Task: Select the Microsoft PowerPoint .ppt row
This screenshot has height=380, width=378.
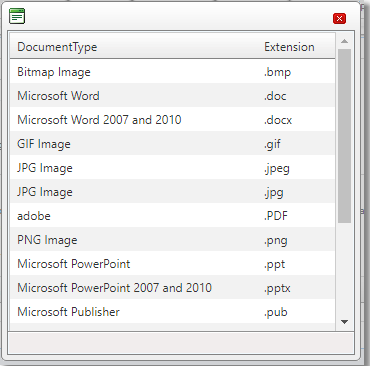Action: pyautogui.click(x=172, y=264)
